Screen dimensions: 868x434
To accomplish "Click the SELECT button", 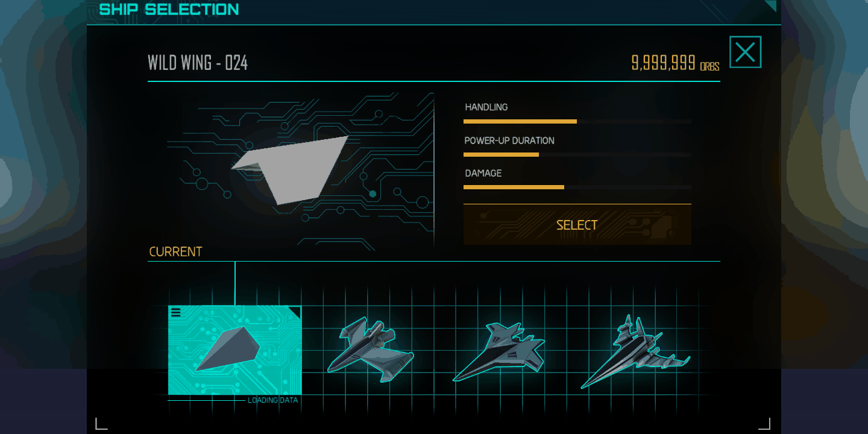I will (x=577, y=225).
